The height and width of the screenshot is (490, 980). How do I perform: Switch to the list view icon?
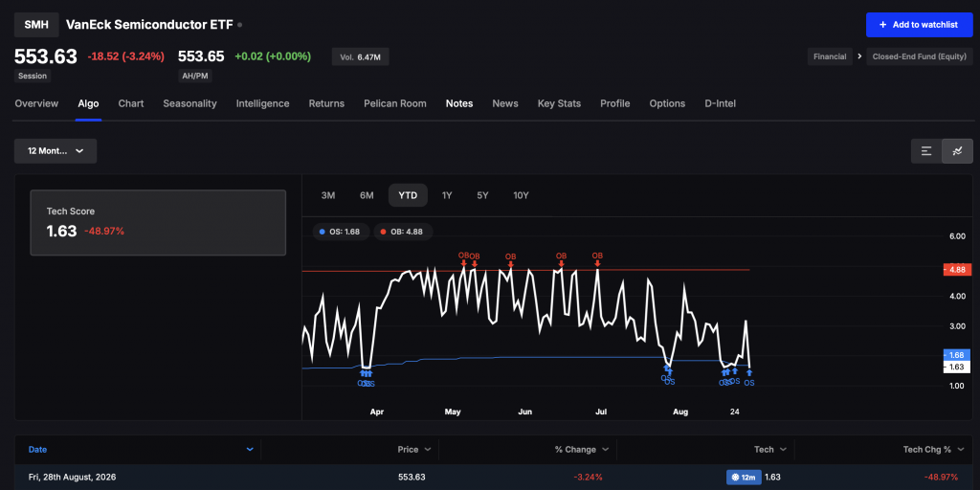[926, 151]
